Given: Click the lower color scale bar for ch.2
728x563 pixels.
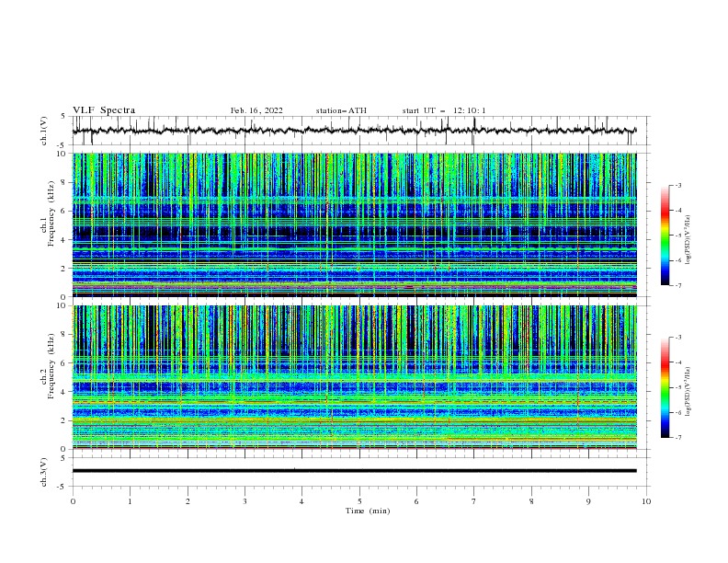Looking at the screenshot, I should pyautogui.click(x=665, y=387).
